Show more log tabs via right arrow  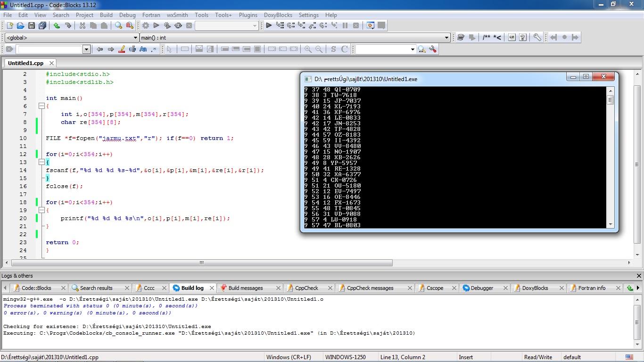[x=638, y=288]
